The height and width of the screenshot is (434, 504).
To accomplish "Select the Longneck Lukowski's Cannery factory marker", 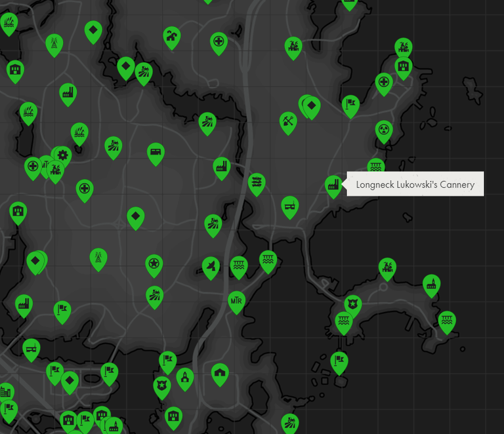I will point(333,186).
